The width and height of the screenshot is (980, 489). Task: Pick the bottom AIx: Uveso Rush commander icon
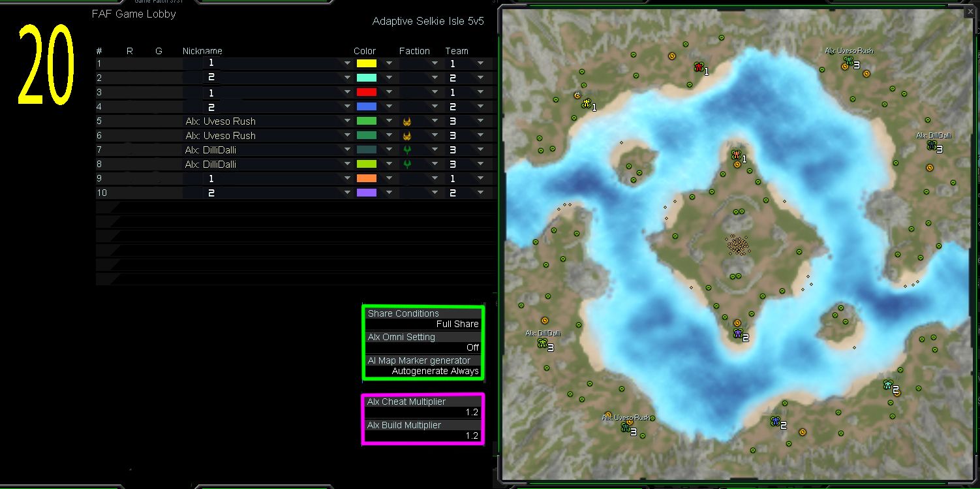[x=625, y=428]
